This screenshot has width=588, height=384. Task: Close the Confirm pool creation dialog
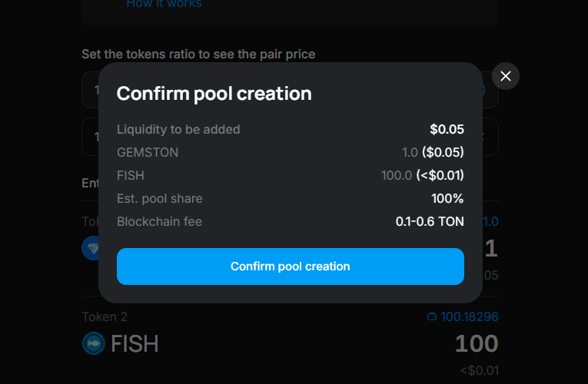505,76
